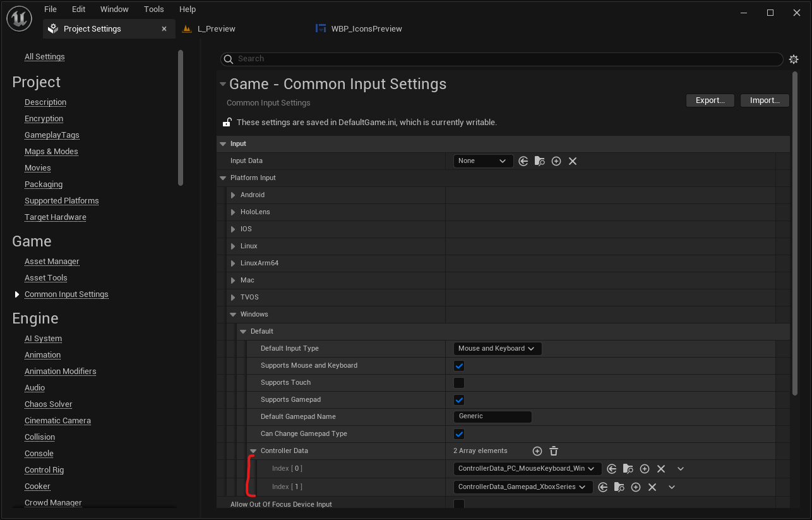Viewport: 812px width, 520px height.
Task: Click the Unreal Engine logo icon
Action: [x=19, y=18]
